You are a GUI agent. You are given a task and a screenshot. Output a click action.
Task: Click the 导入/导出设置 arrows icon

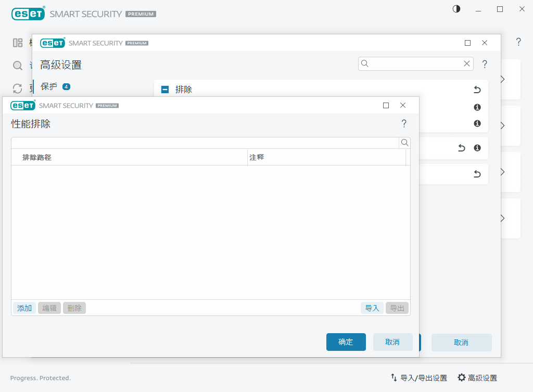[394, 378]
